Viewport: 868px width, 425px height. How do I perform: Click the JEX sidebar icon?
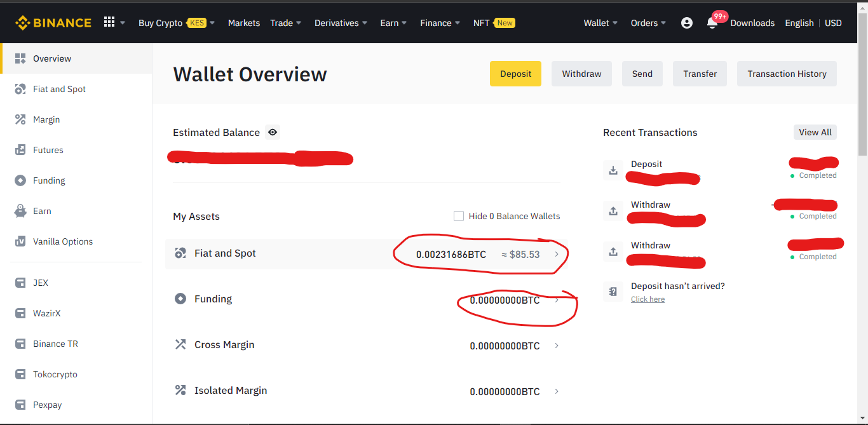tap(20, 283)
